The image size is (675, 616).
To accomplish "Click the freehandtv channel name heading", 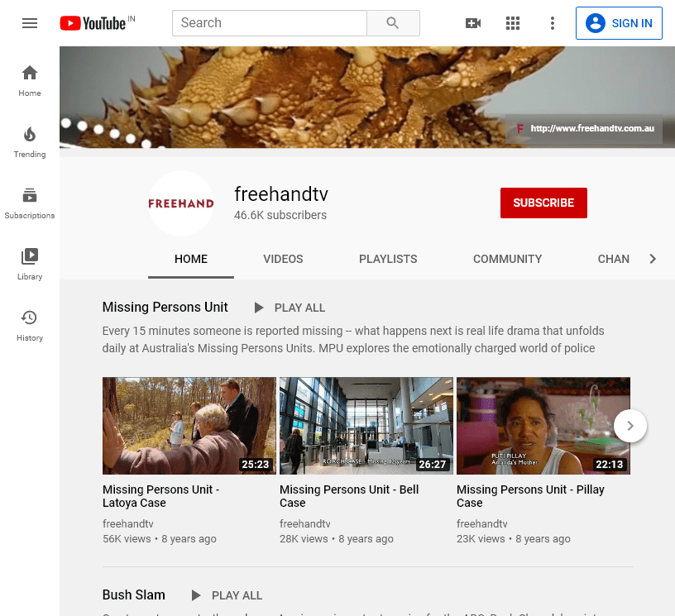I will [281, 194].
